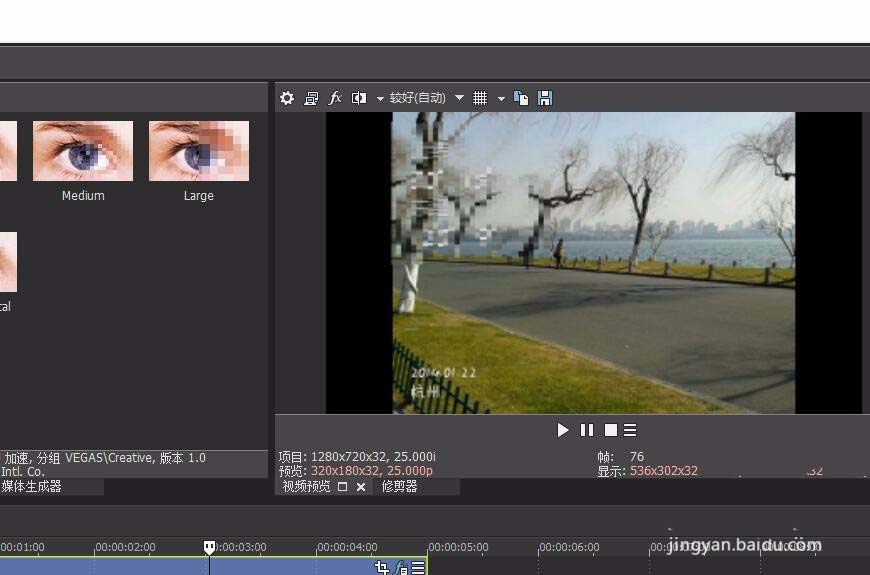870x575 pixels.
Task: Click 00:00:05:00 on timeline ruler
Action: (458, 547)
